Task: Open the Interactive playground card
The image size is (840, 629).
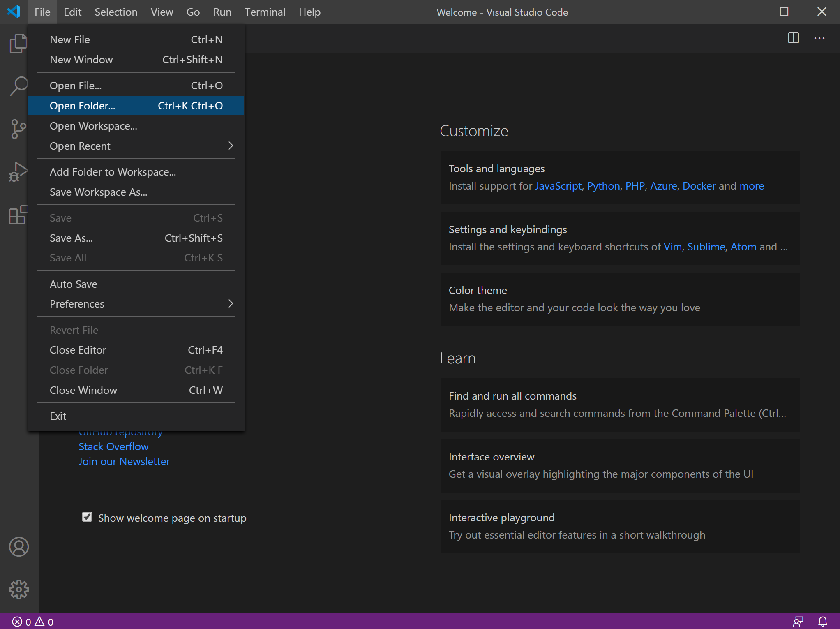Action: (x=620, y=526)
